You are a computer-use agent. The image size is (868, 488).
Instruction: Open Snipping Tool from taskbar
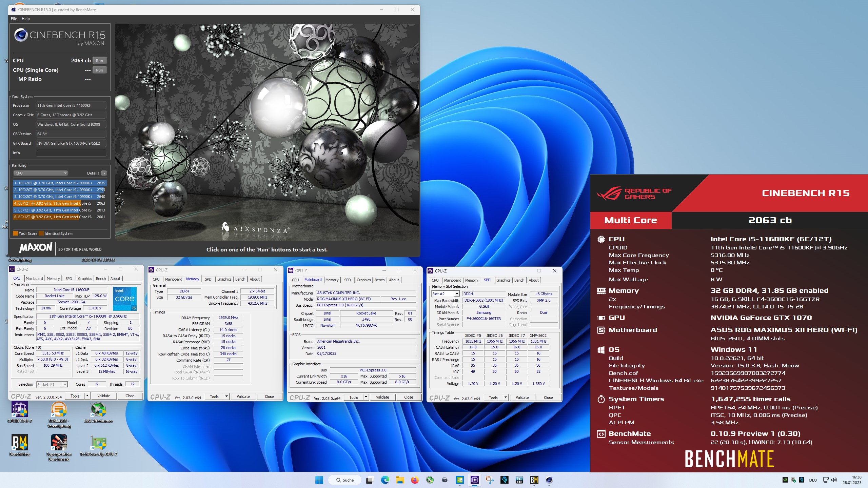[489, 480]
